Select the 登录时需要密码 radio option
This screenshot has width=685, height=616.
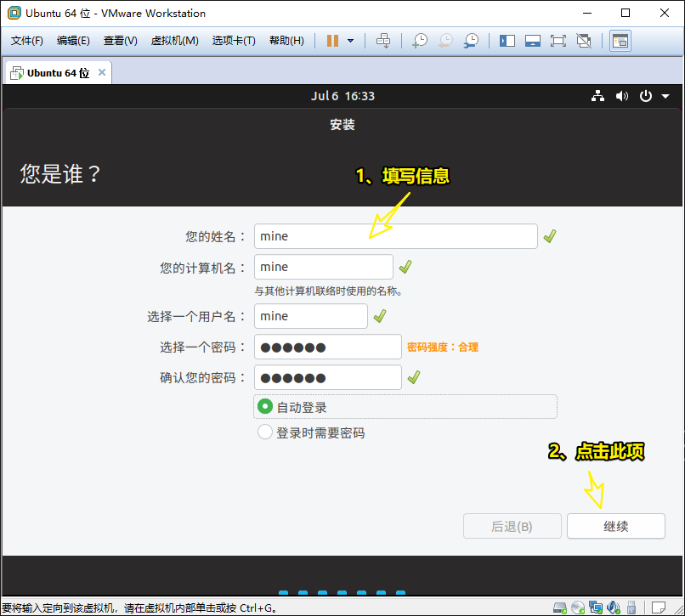click(265, 432)
